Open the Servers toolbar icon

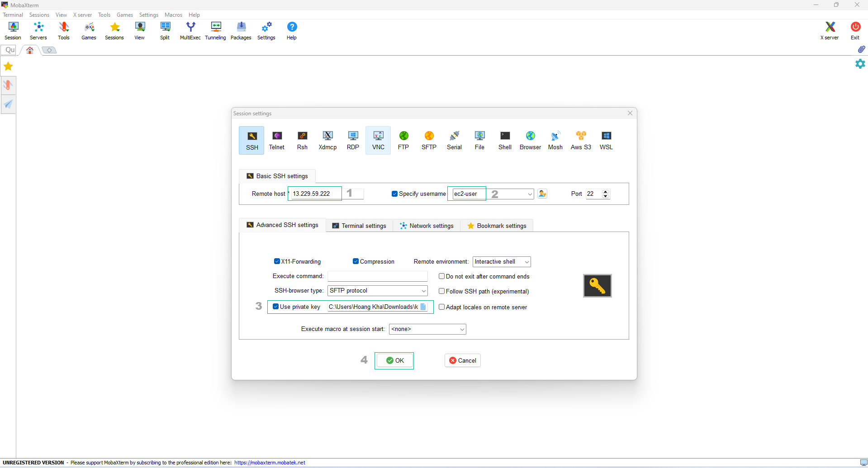point(38,31)
